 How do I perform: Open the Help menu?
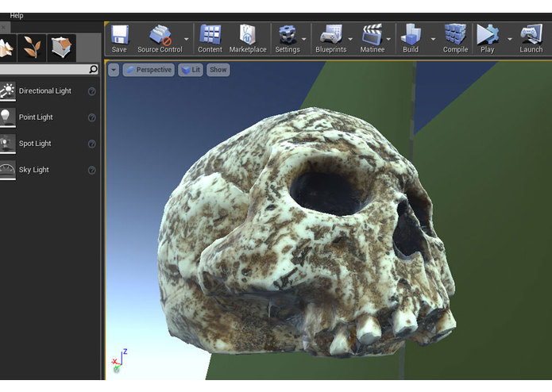(17, 15)
